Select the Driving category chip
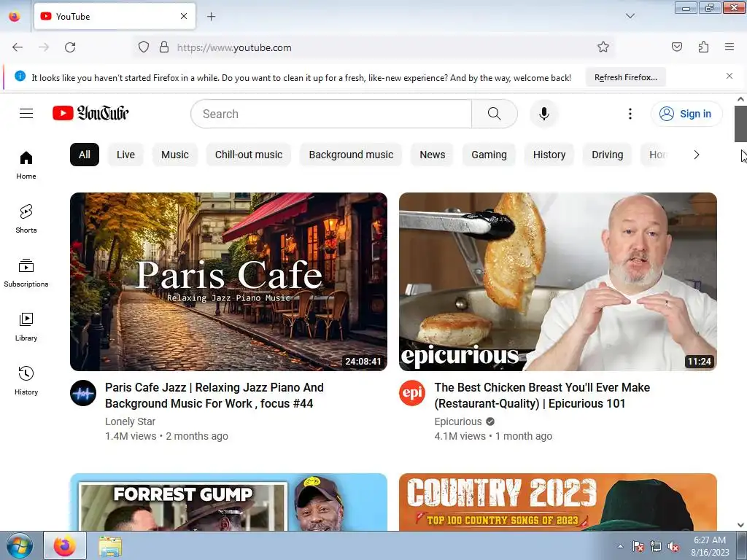Viewport: 747px width, 560px height. (x=608, y=155)
